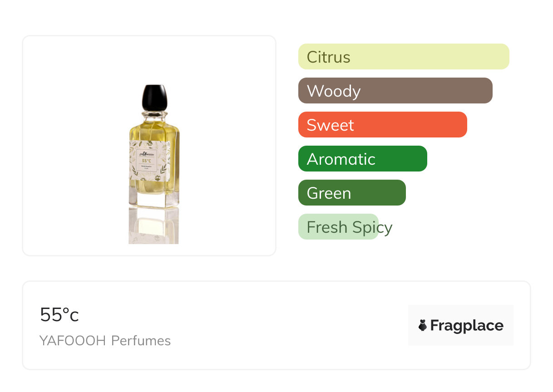The image size is (553, 392).
Task: Open the YAFOOOH Perfumes brand link
Action: (105, 341)
